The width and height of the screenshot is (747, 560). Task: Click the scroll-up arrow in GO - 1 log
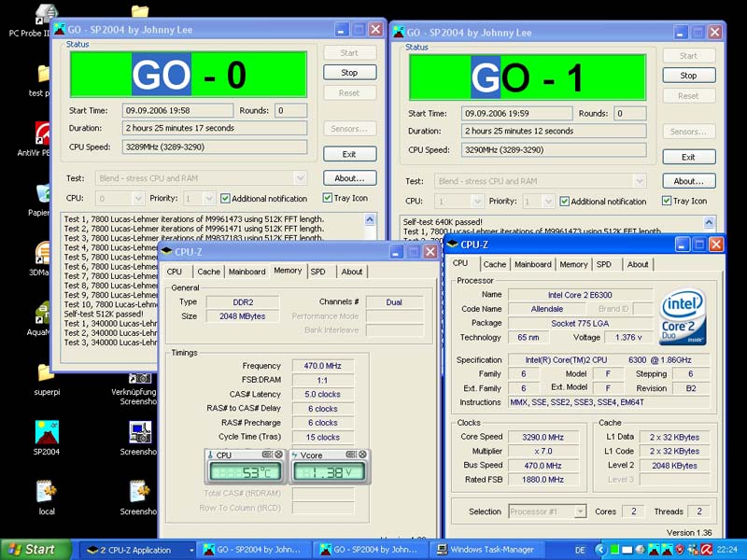click(709, 222)
